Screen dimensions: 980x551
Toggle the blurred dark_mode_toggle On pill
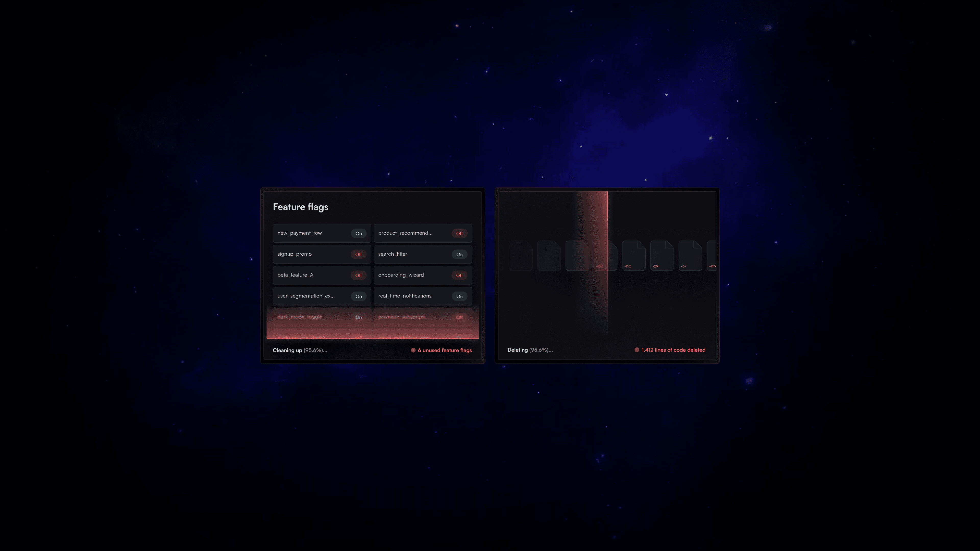pyautogui.click(x=358, y=317)
